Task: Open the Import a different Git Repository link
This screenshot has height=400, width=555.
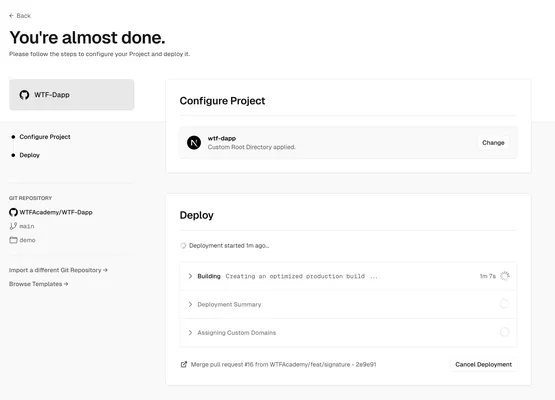Action: click(58, 270)
